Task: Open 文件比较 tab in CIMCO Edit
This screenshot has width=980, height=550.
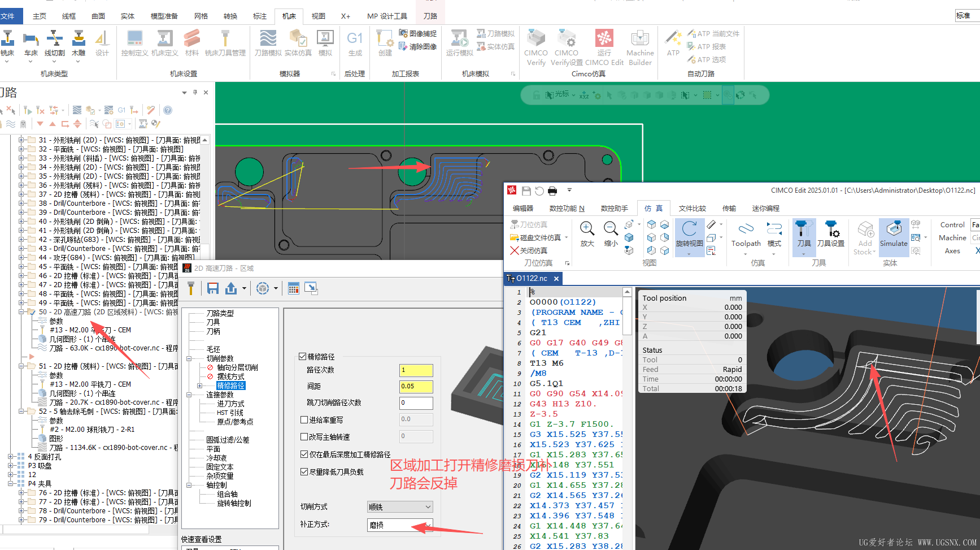Action: pos(692,208)
